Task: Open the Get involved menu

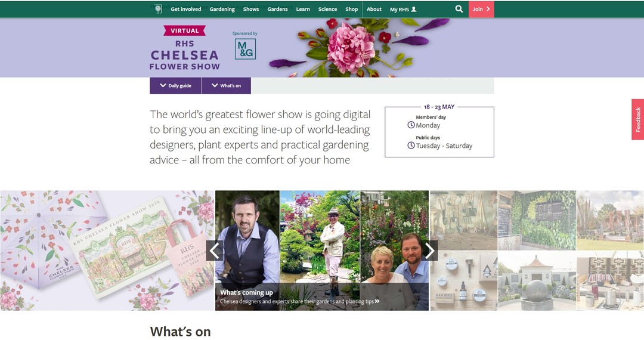Action: coord(185,9)
